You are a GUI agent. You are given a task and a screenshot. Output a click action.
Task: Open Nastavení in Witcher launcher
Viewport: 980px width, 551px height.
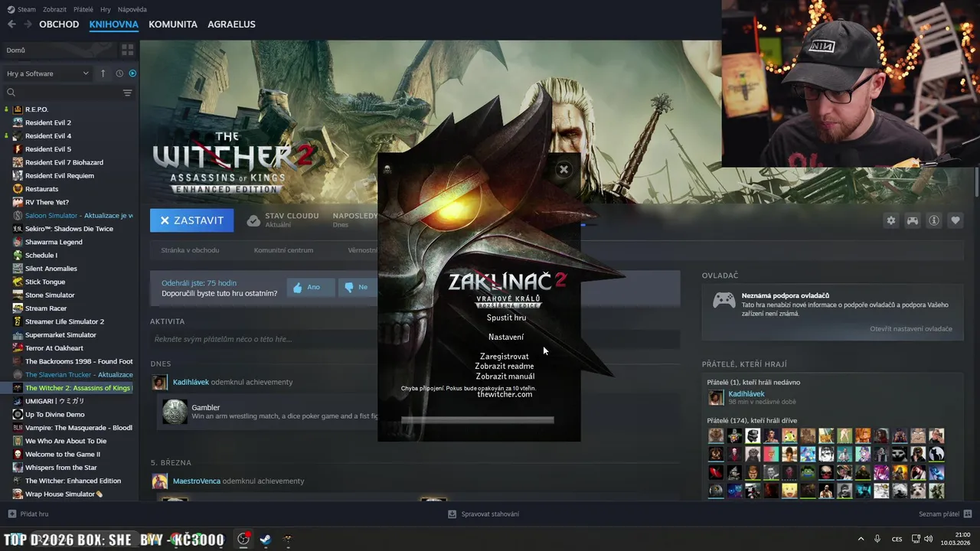pyautogui.click(x=506, y=337)
